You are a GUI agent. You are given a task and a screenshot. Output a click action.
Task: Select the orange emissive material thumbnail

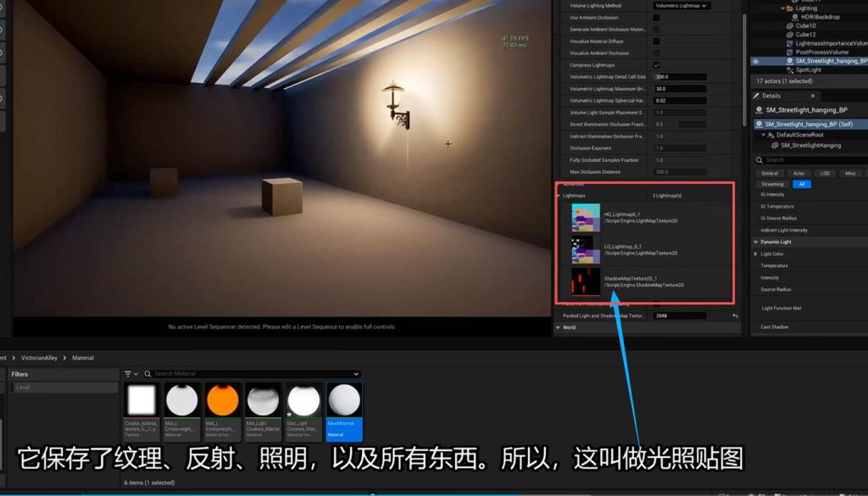[222, 399]
